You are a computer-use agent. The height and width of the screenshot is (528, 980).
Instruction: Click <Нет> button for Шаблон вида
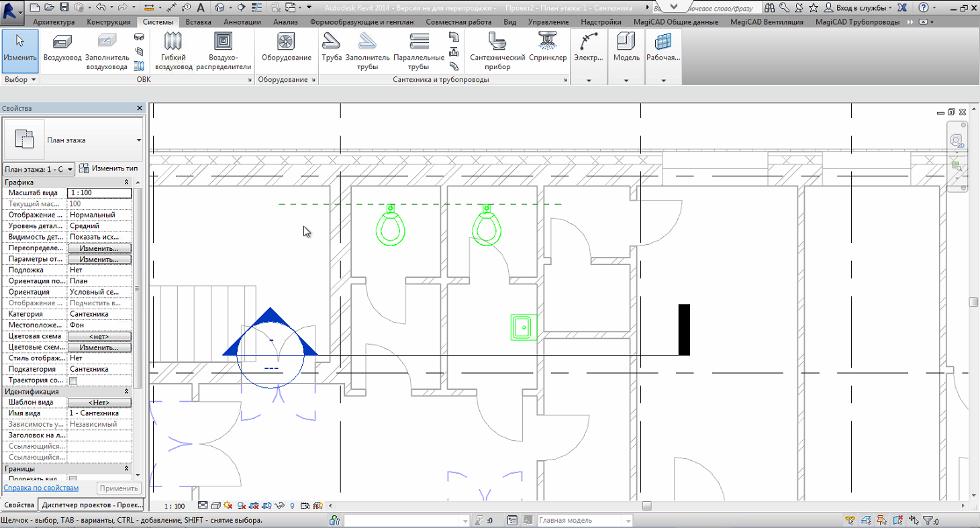click(99, 403)
